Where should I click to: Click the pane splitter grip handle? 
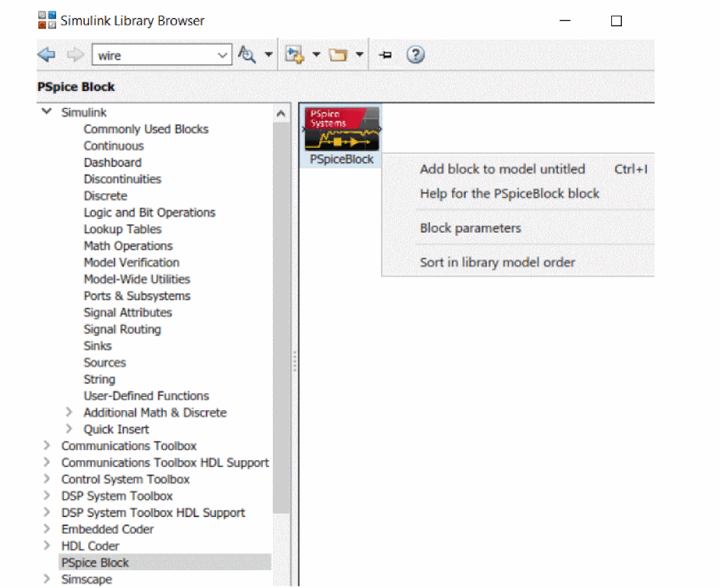(x=294, y=361)
